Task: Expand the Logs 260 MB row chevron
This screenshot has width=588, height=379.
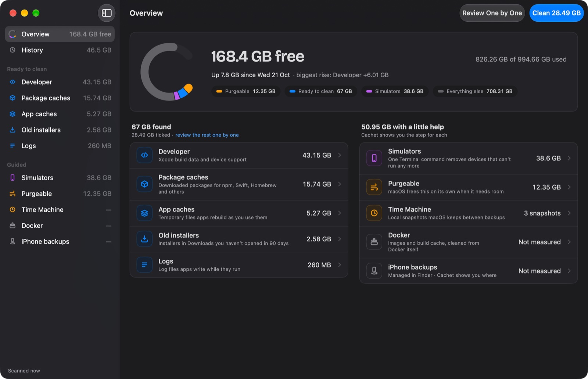Action: coord(340,265)
